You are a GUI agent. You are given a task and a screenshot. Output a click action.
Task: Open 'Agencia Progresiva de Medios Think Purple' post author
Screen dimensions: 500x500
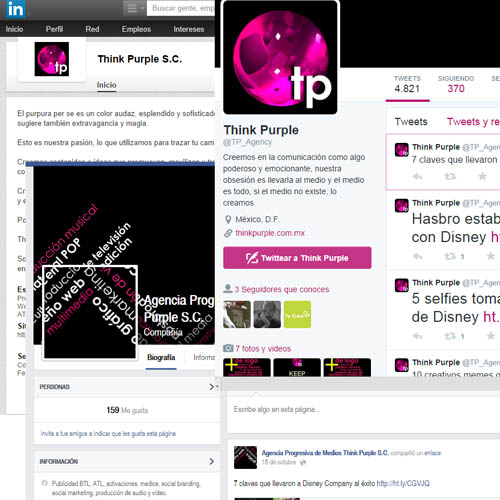click(x=325, y=453)
